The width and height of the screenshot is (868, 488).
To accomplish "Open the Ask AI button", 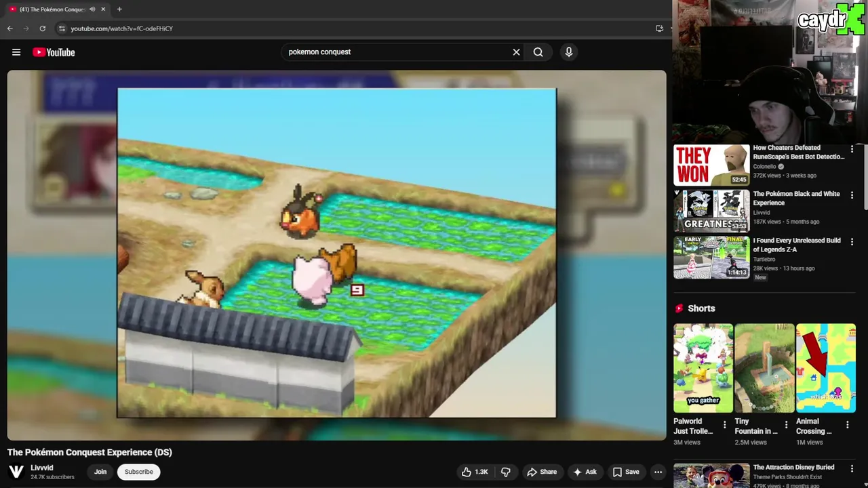I will (585, 472).
